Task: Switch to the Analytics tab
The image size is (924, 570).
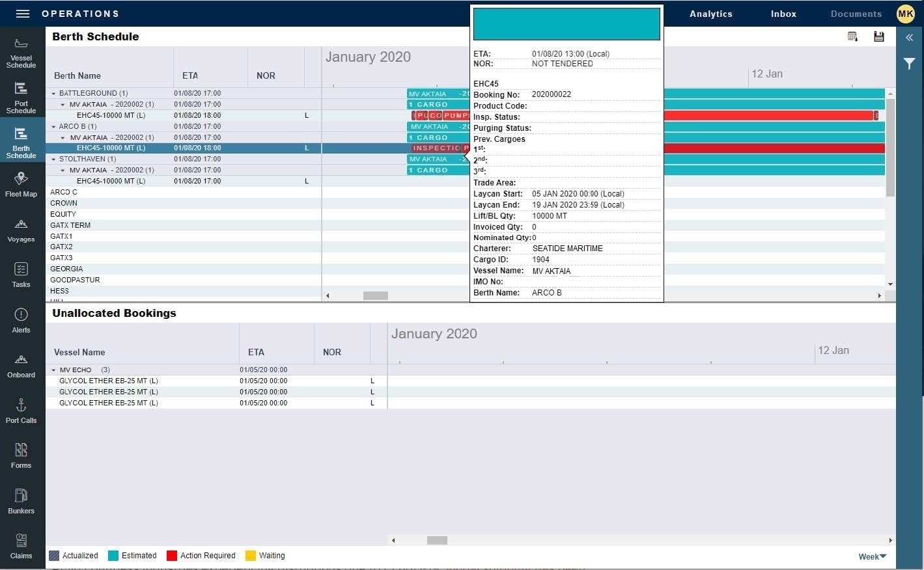Action: click(710, 14)
